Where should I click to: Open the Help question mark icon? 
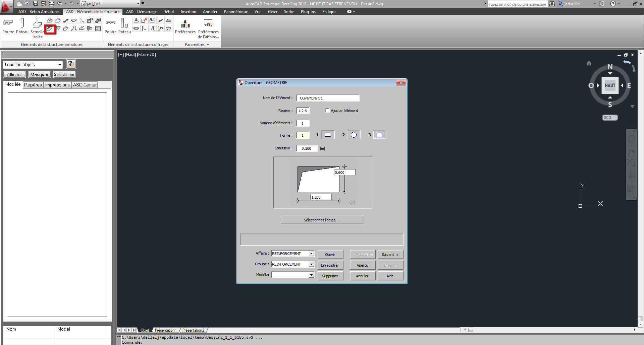pos(613,4)
